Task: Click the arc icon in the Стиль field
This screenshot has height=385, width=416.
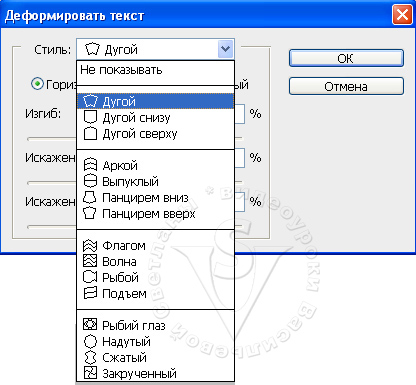Action: coord(92,49)
